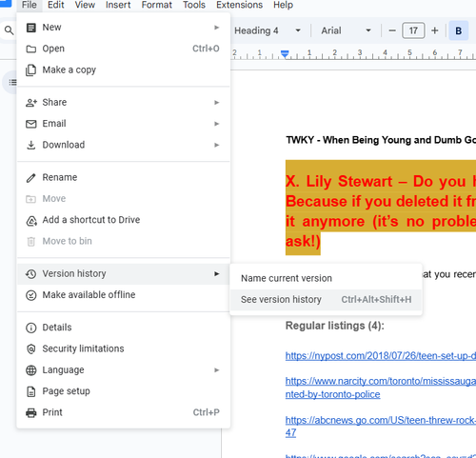Click the New document icon in File menu

point(30,28)
